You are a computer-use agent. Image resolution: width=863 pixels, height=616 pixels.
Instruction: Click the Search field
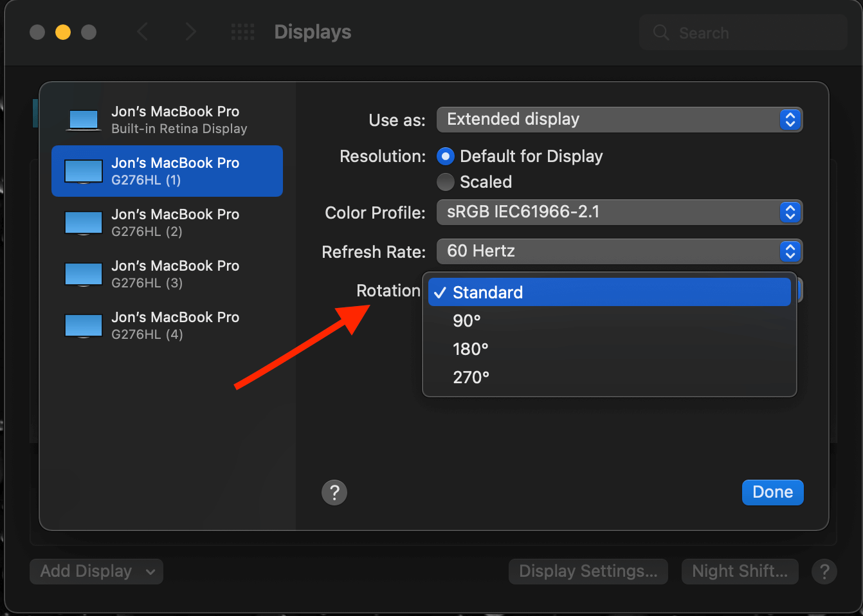click(743, 32)
